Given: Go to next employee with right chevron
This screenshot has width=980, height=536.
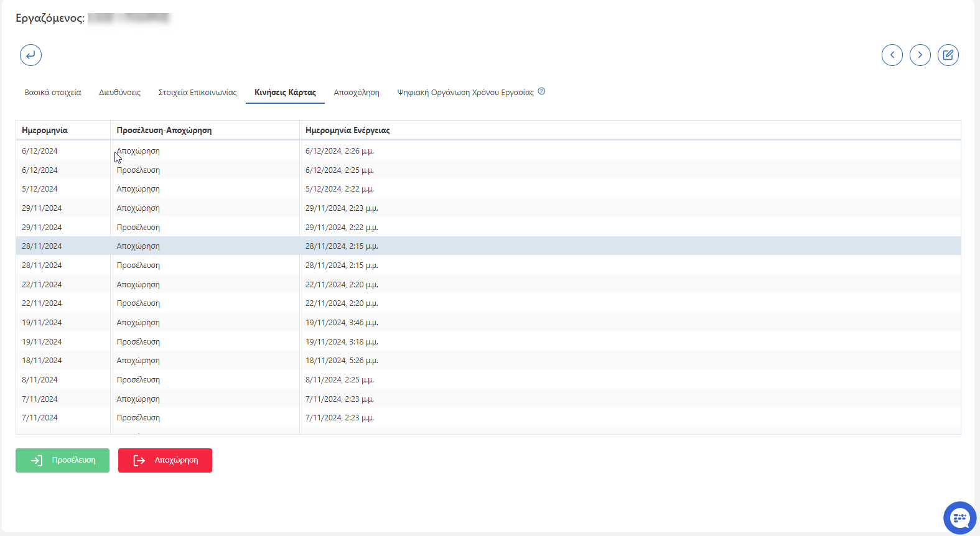Looking at the screenshot, I should point(920,55).
